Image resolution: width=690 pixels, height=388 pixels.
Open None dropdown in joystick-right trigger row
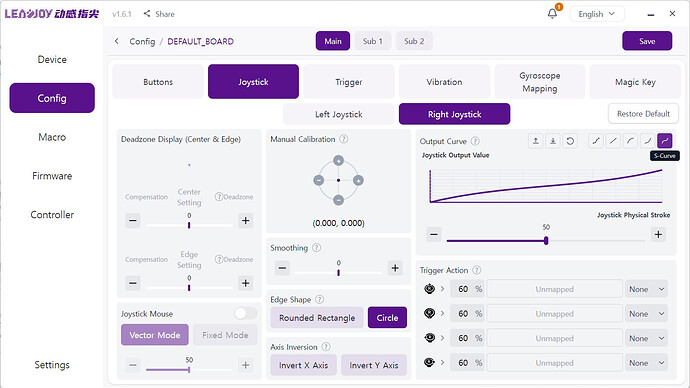(x=646, y=363)
